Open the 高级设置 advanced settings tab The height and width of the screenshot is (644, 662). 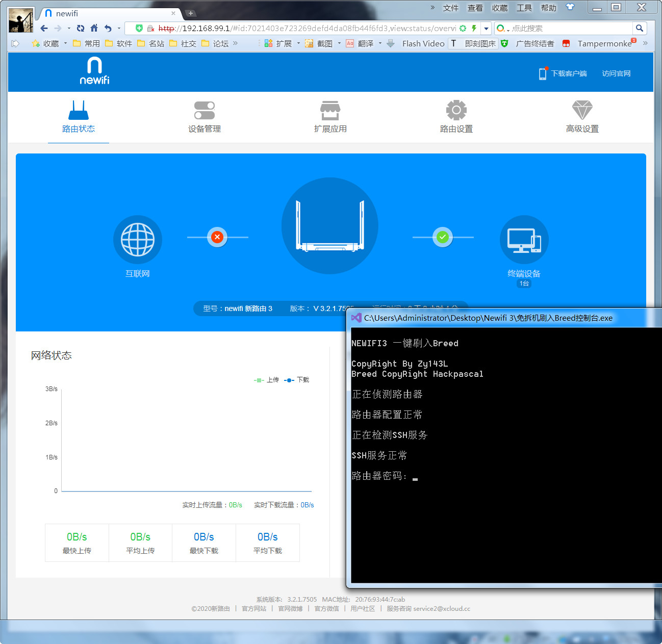[582, 117]
